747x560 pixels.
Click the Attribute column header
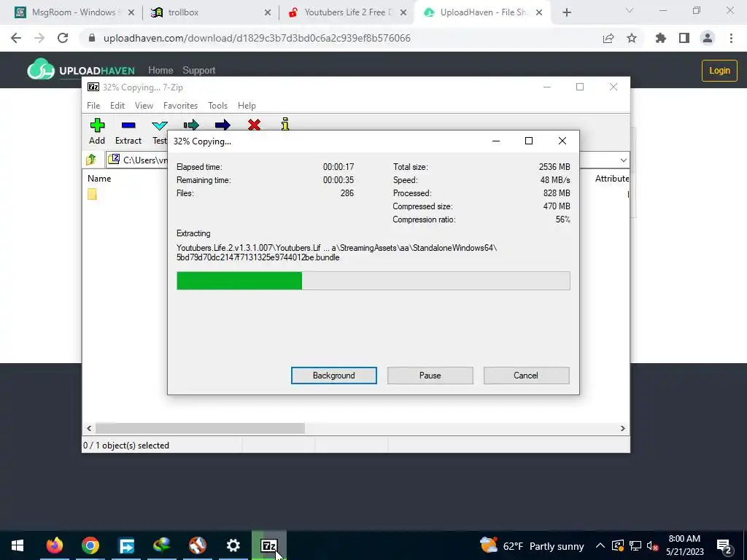[x=612, y=179]
